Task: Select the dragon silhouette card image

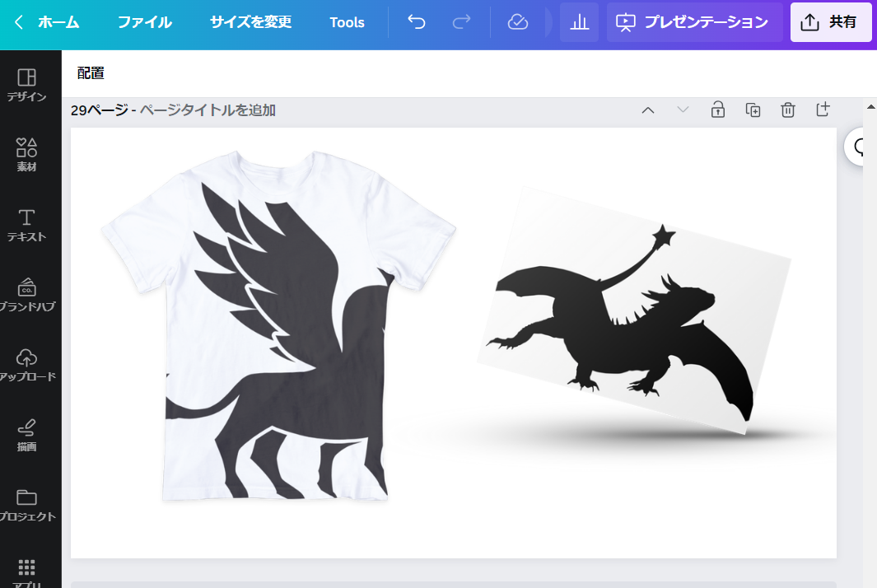Action: [x=634, y=311]
